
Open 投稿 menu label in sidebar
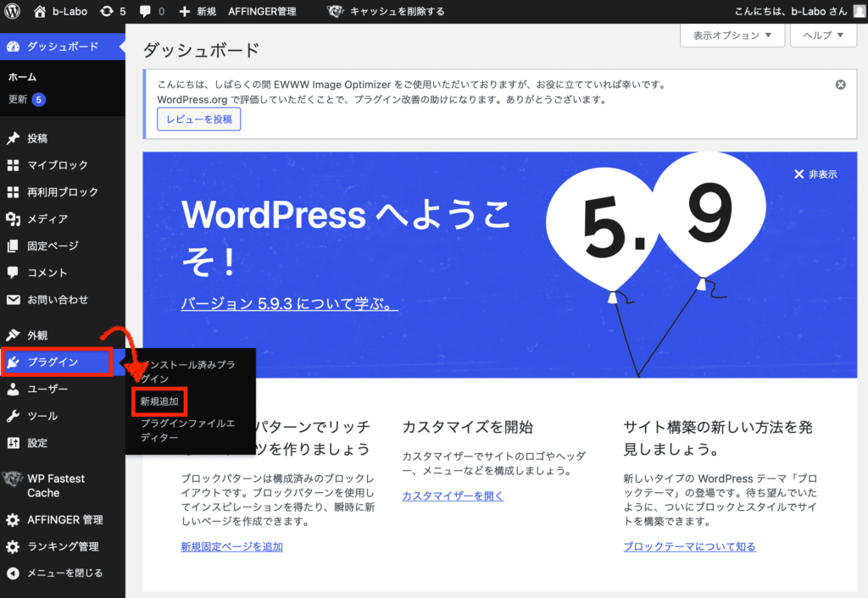point(37,138)
